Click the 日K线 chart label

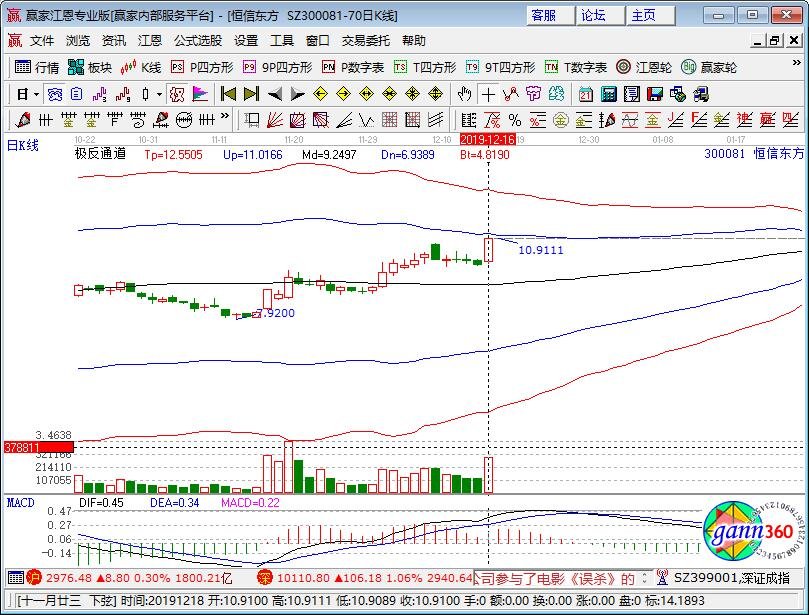tap(23, 145)
